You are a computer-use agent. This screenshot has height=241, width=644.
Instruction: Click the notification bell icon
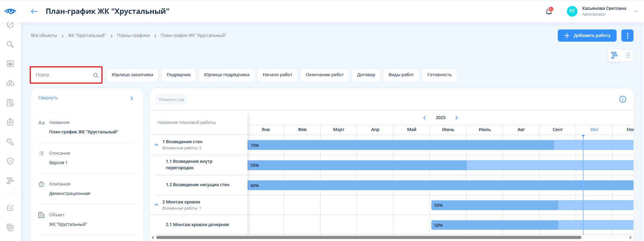(549, 12)
